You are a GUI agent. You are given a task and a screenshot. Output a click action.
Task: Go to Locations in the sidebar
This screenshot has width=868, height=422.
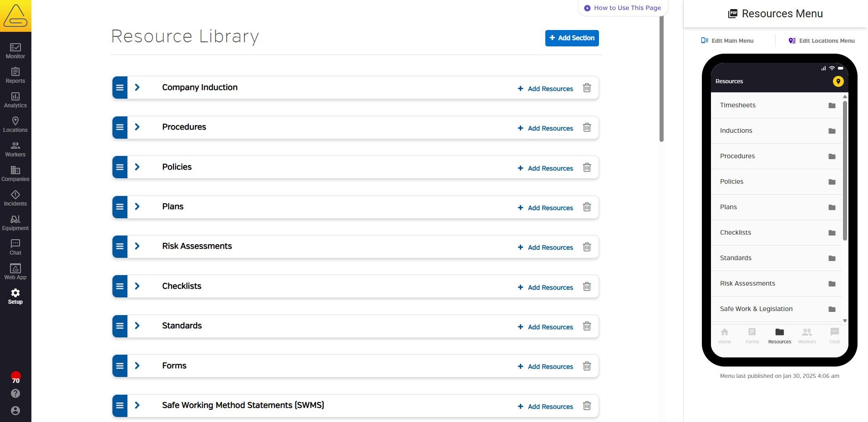pos(15,125)
